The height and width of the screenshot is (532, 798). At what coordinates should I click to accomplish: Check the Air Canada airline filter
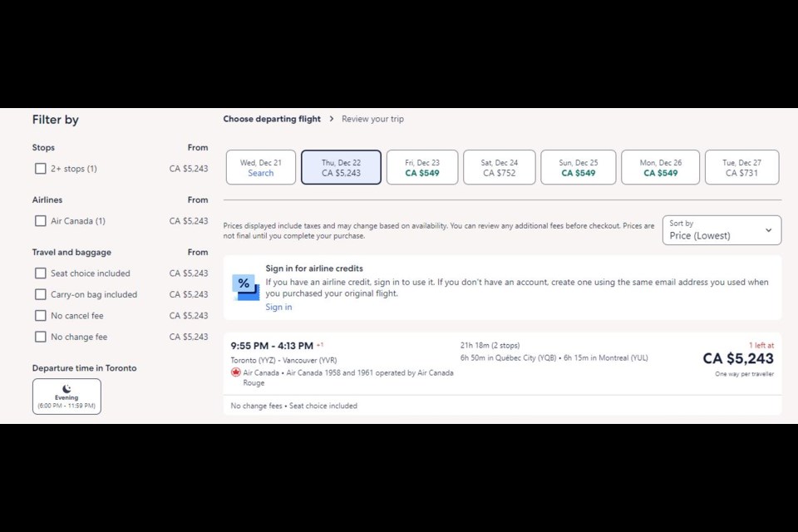(40, 221)
